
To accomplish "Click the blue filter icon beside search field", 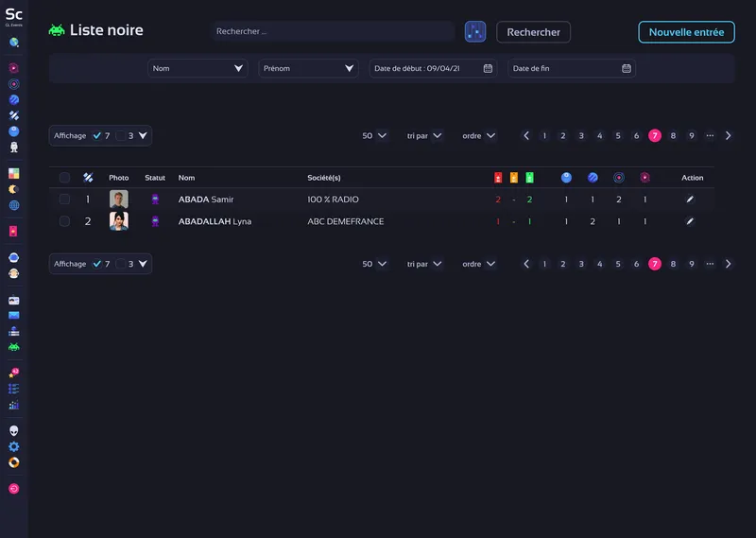I will 475,32.
